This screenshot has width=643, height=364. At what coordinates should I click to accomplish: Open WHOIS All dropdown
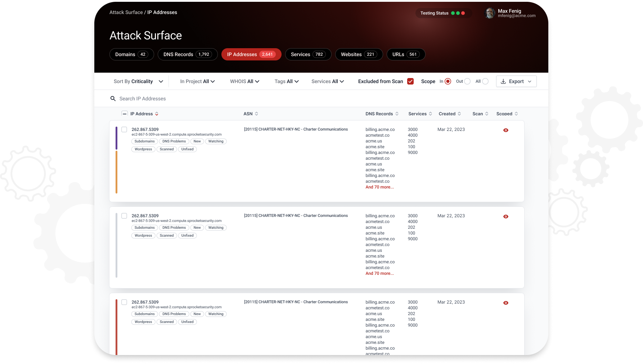245,81
